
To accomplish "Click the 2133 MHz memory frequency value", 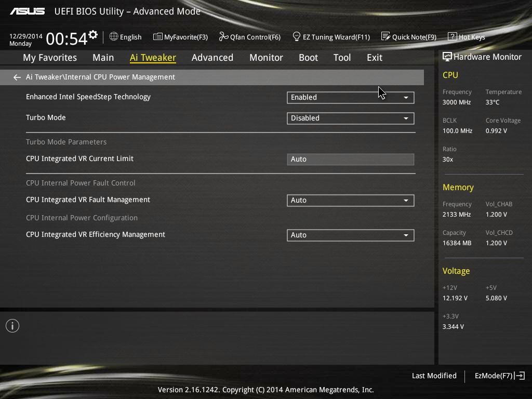I will click(x=456, y=215).
